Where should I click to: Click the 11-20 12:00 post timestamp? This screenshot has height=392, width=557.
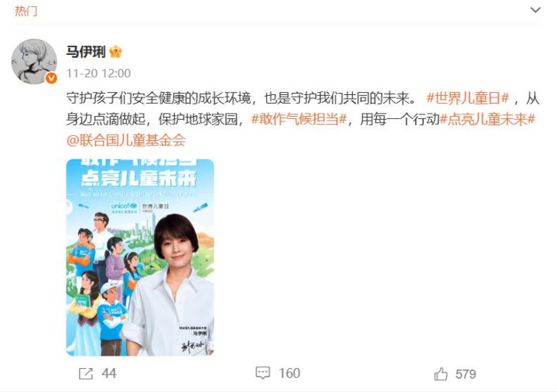(98, 73)
